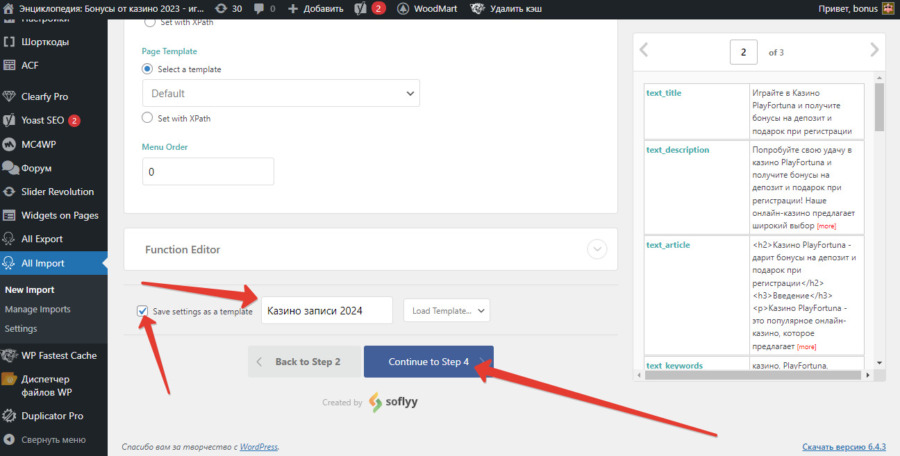Expand [more] in the text_description value
Viewport: 900px width, 456px height.
coord(826,226)
